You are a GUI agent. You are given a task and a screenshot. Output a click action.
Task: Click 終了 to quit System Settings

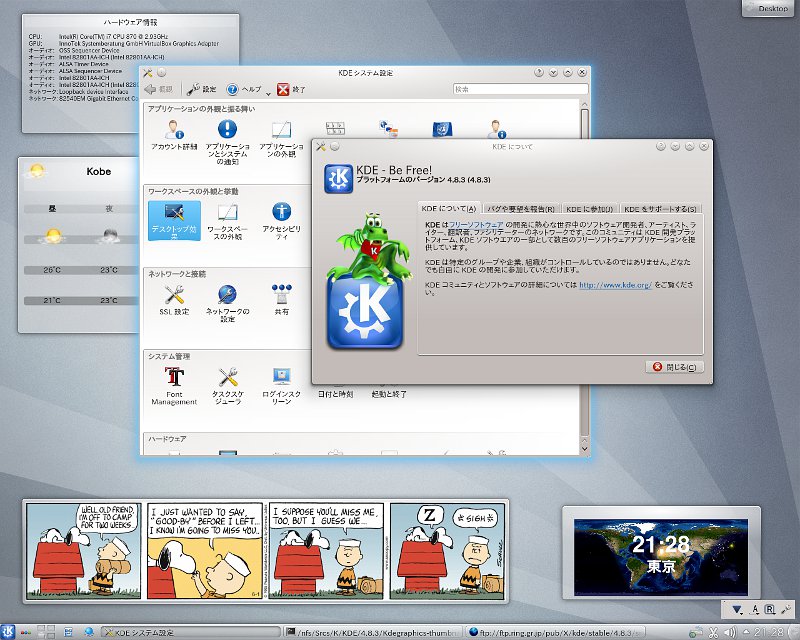(291, 89)
